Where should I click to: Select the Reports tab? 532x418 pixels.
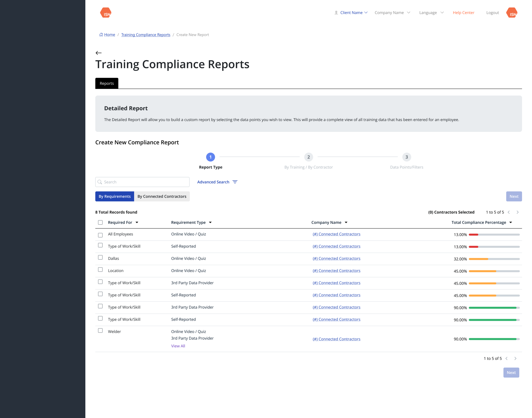[107, 83]
